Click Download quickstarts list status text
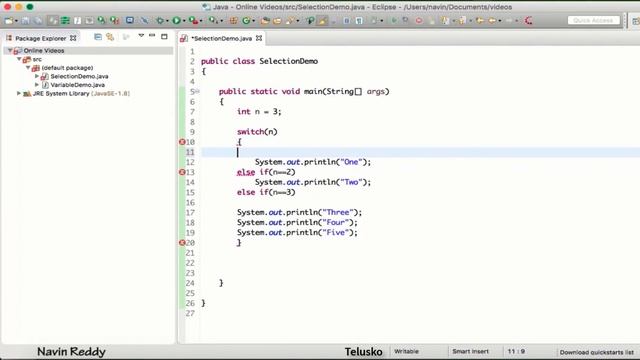The image size is (640, 360). click(x=596, y=352)
